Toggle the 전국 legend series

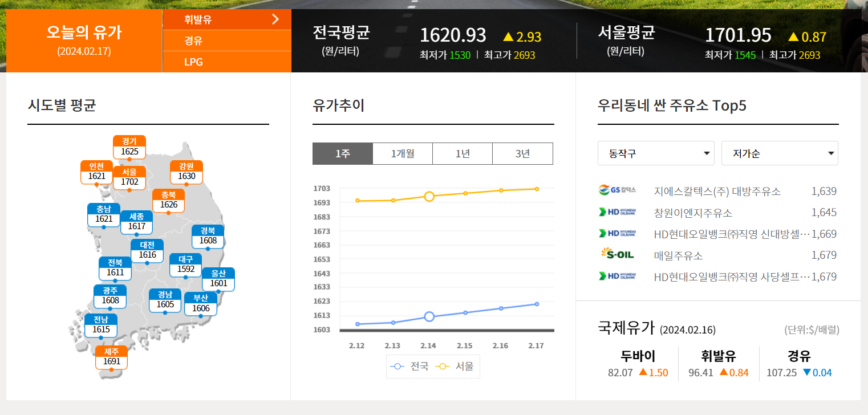409,367
